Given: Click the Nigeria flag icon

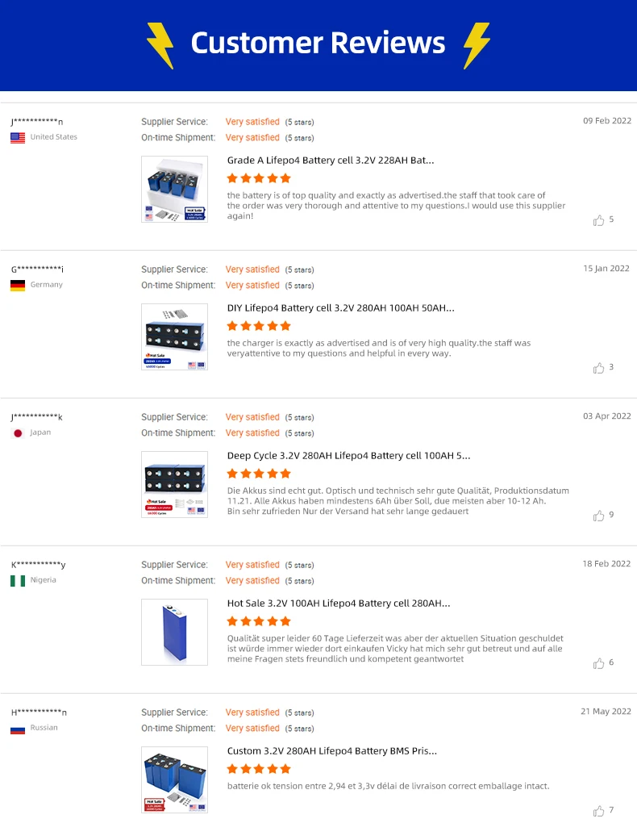Looking at the screenshot, I should pyautogui.click(x=18, y=581).
